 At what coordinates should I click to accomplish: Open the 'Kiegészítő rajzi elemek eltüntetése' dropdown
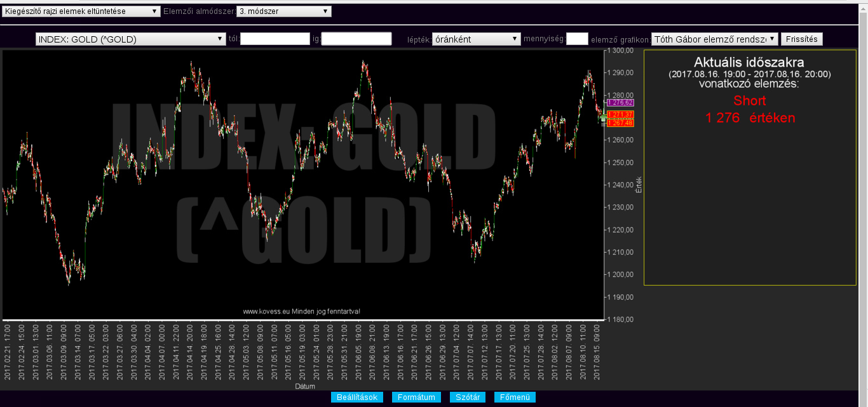click(x=81, y=11)
